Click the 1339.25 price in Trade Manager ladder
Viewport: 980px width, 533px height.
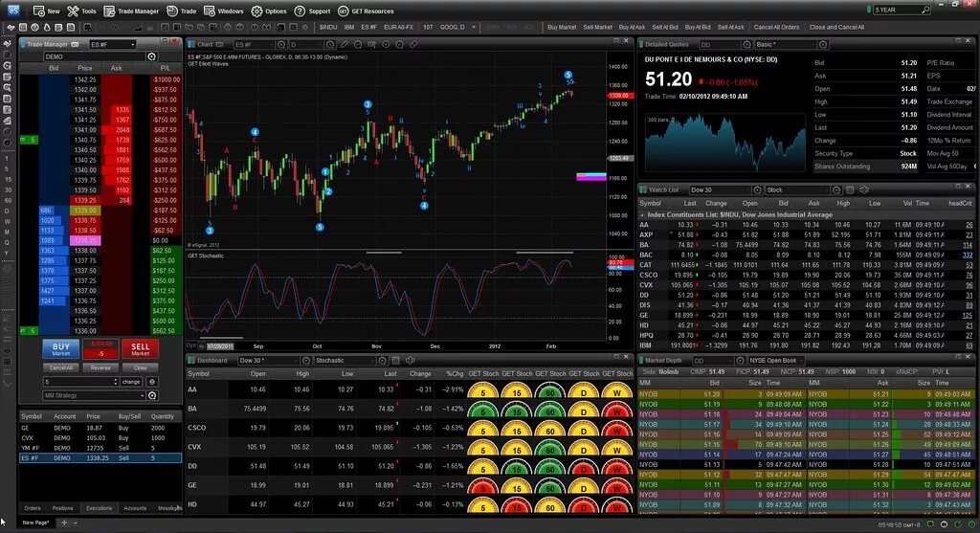(x=85, y=200)
